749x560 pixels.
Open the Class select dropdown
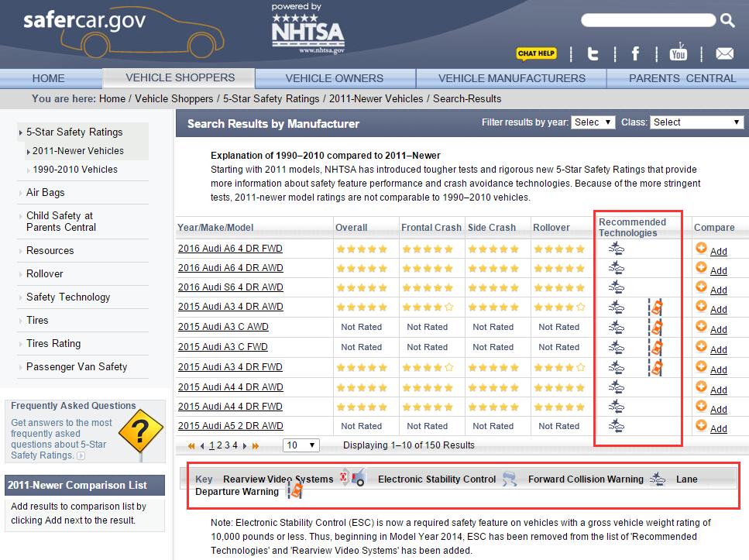[696, 122]
